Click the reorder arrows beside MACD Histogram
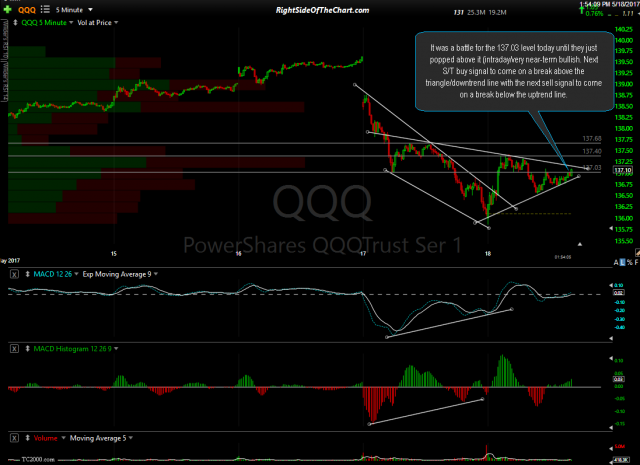 click(28, 349)
